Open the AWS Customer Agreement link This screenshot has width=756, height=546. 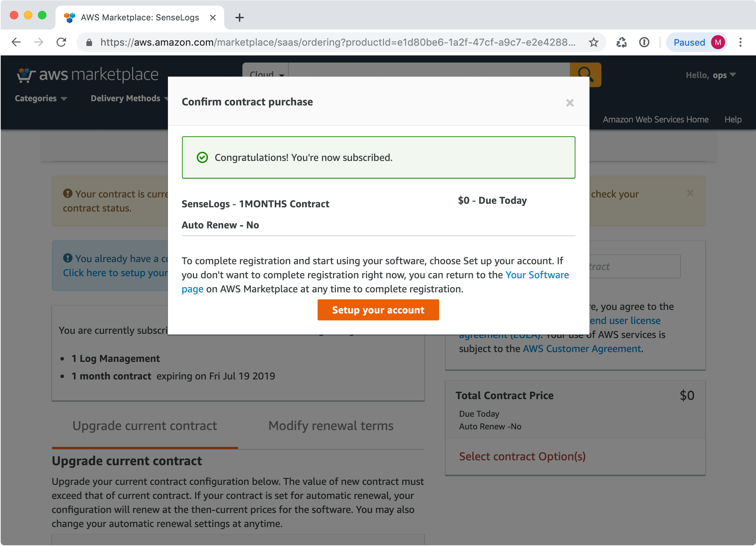tap(582, 349)
